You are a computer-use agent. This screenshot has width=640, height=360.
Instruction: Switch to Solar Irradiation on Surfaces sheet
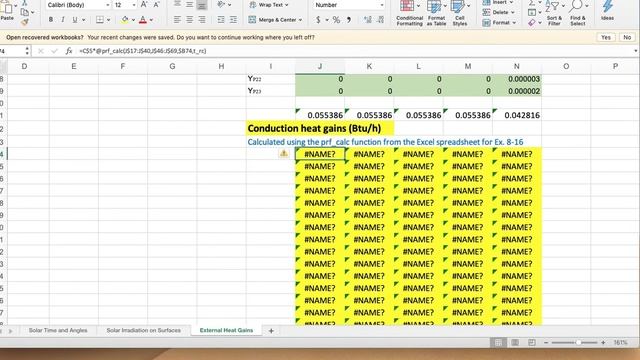(x=143, y=330)
